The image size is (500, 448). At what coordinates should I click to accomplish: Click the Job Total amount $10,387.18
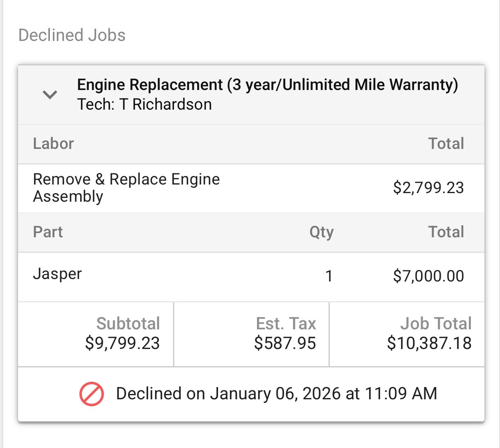click(x=429, y=343)
